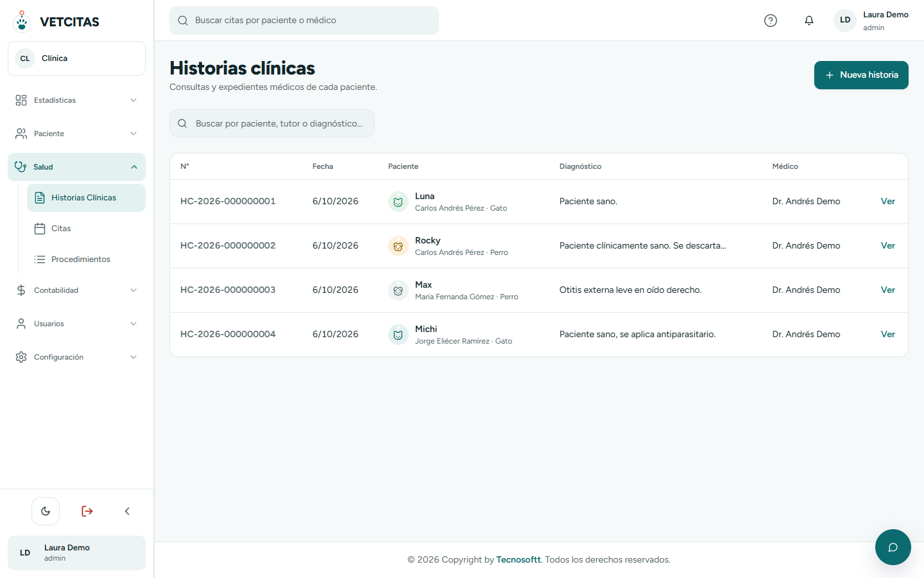Screen dimensions: 924x578
Task: Click the CL clinic avatar badge
Action: (x=25, y=58)
